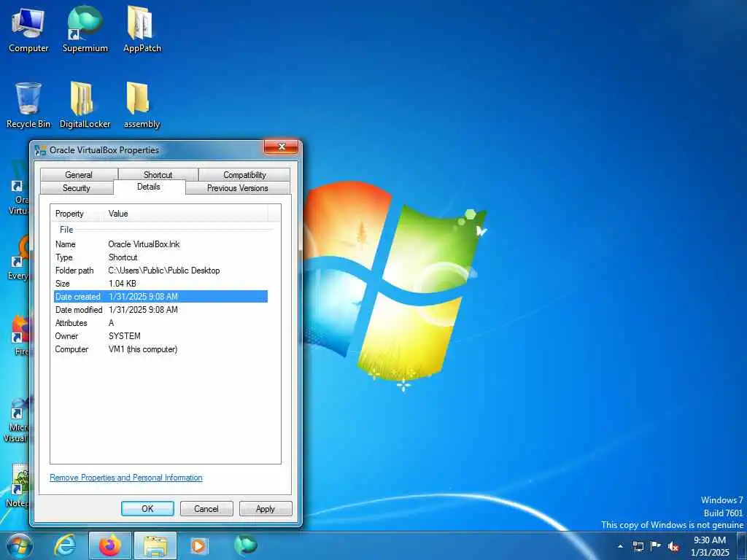Viewport: 747px width, 560px height.
Task: Open Firefox from the taskbar
Action: tap(110, 545)
